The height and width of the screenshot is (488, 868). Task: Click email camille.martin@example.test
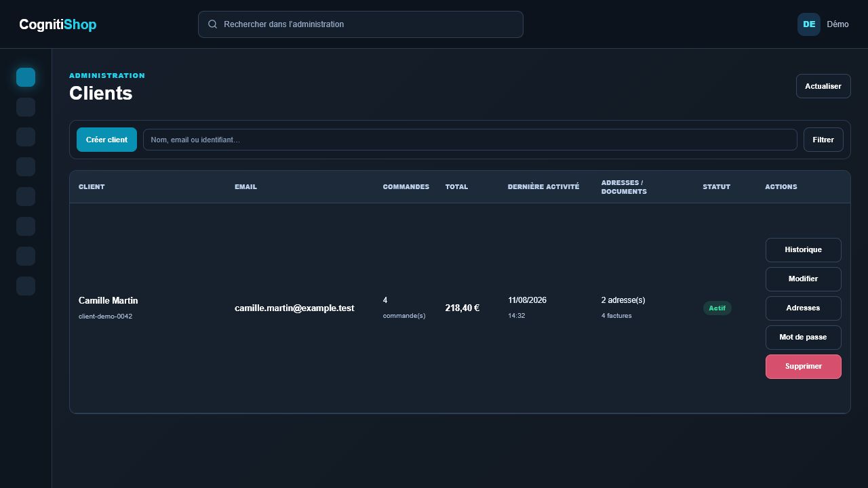(294, 308)
